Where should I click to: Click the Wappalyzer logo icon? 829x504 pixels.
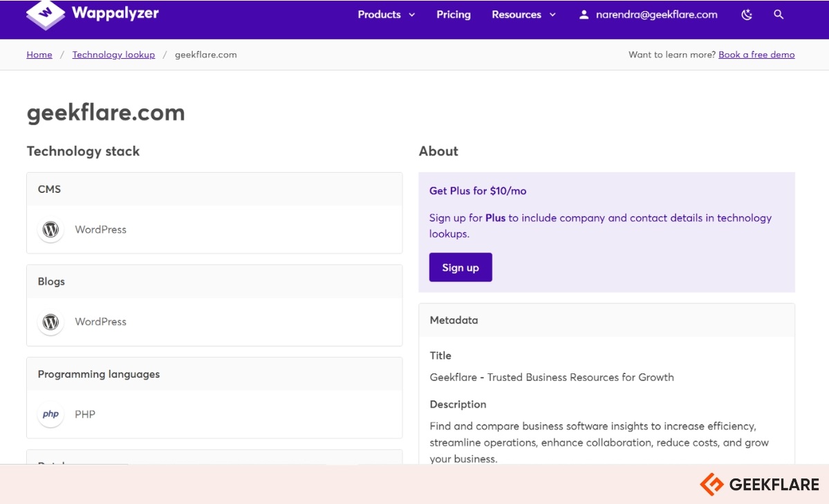click(46, 15)
